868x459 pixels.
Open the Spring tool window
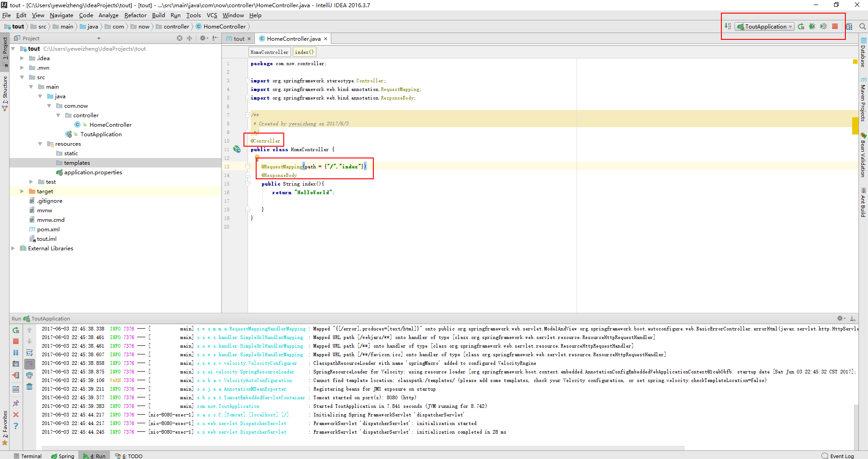point(62,456)
